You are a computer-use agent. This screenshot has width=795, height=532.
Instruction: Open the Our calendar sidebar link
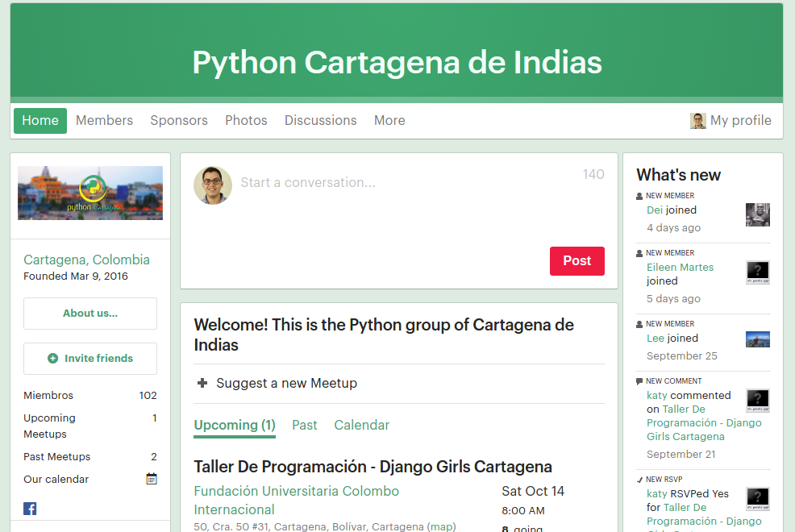pos(56,480)
